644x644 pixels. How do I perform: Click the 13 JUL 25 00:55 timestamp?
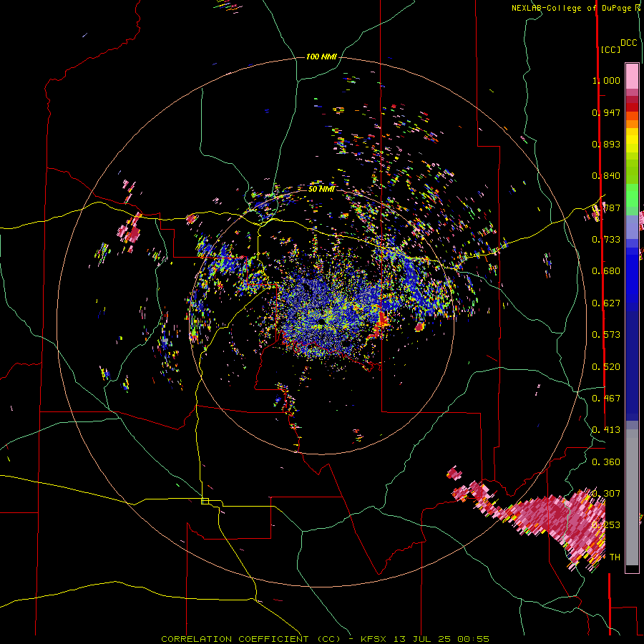(441, 639)
